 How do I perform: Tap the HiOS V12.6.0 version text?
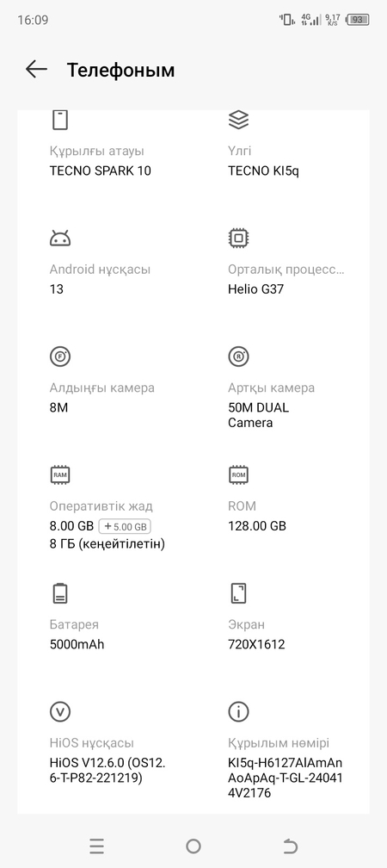(107, 771)
